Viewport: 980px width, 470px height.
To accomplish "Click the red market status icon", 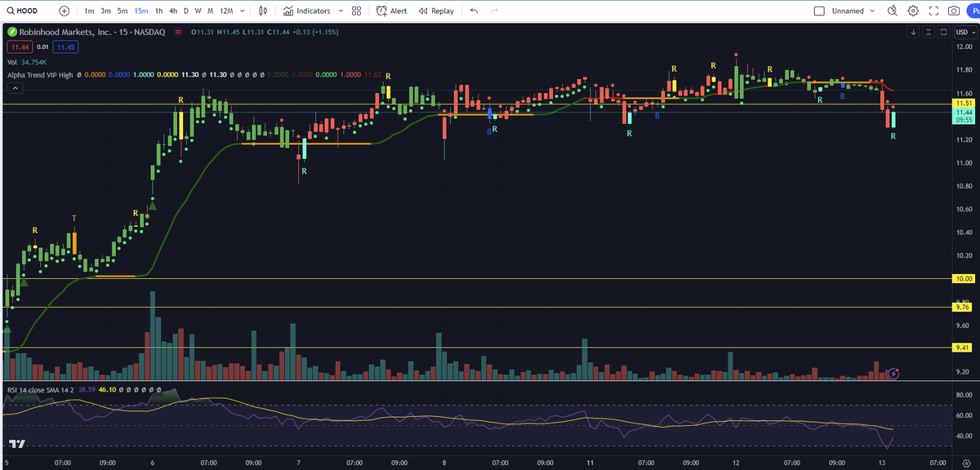I will click(x=178, y=32).
